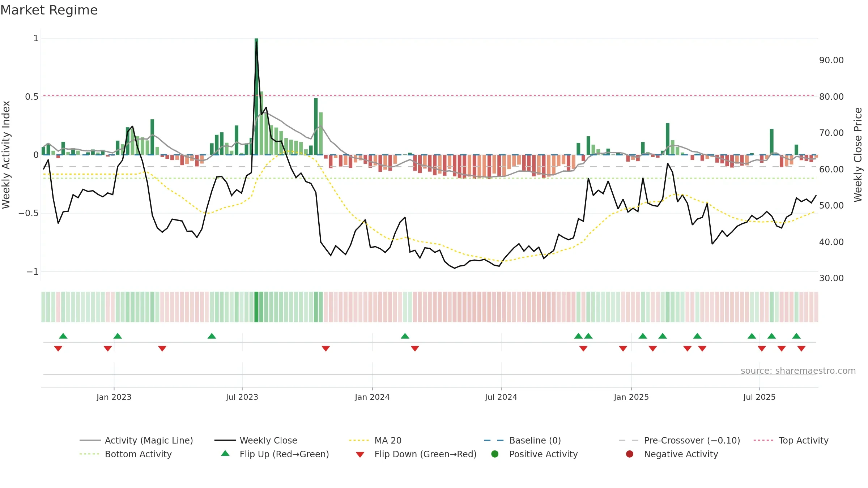The width and height of the screenshot is (868, 488).
Task: Click red triangle icon in Flip Down legend
Action: click(360, 455)
